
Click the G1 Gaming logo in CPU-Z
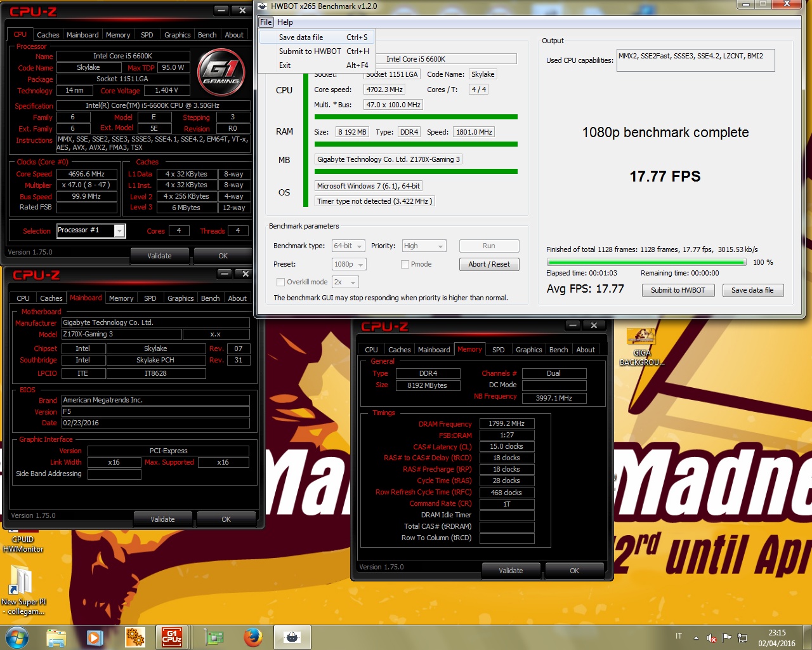pos(221,73)
